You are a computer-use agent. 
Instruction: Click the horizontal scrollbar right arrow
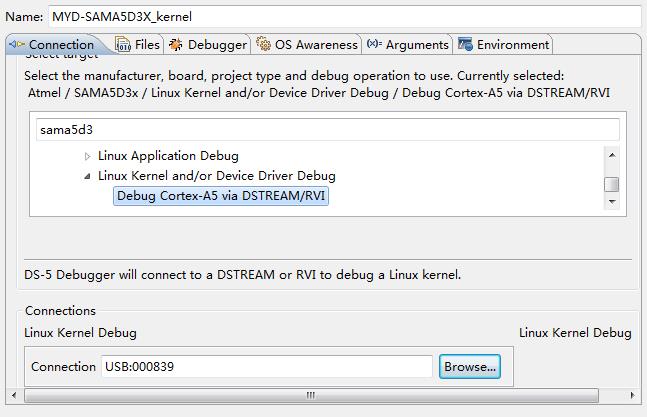click(x=633, y=395)
